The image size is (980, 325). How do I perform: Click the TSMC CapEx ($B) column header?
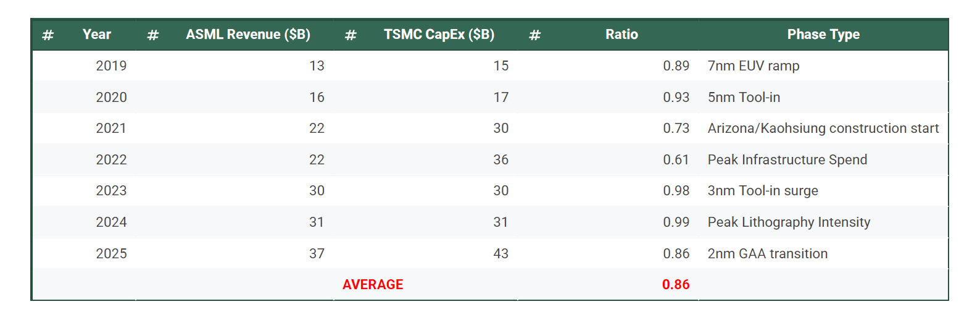(439, 35)
